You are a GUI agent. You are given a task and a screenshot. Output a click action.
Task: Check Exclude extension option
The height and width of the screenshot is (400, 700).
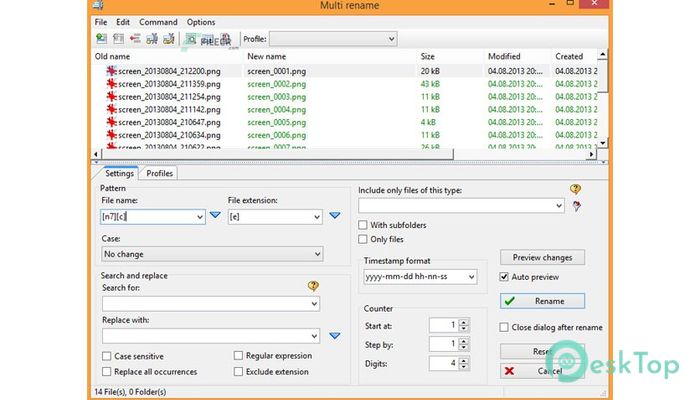point(238,371)
